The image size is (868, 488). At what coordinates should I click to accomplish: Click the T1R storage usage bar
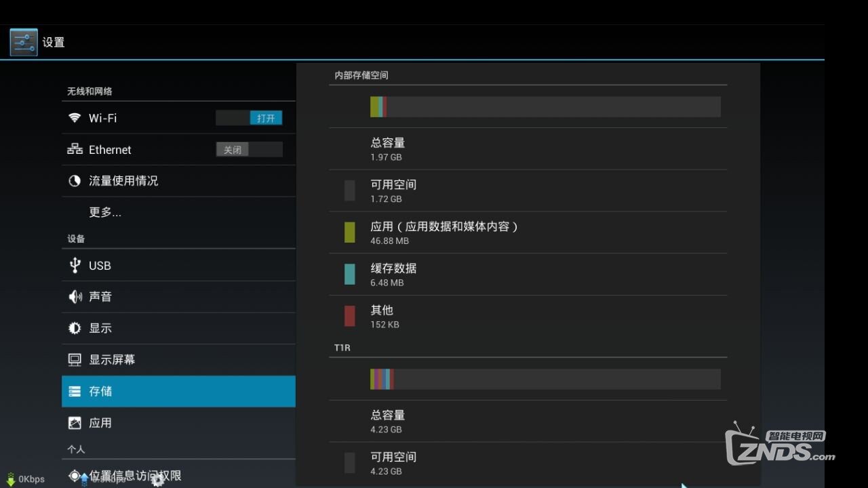(545, 379)
